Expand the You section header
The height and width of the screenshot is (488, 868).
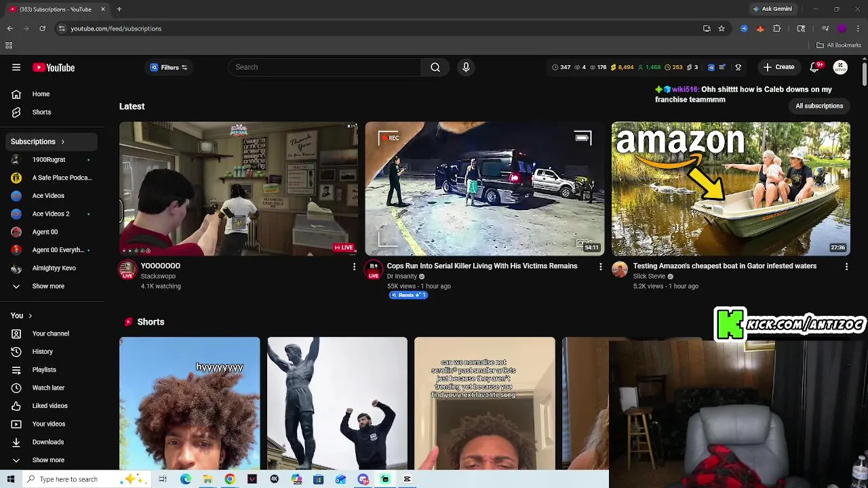(x=52, y=315)
